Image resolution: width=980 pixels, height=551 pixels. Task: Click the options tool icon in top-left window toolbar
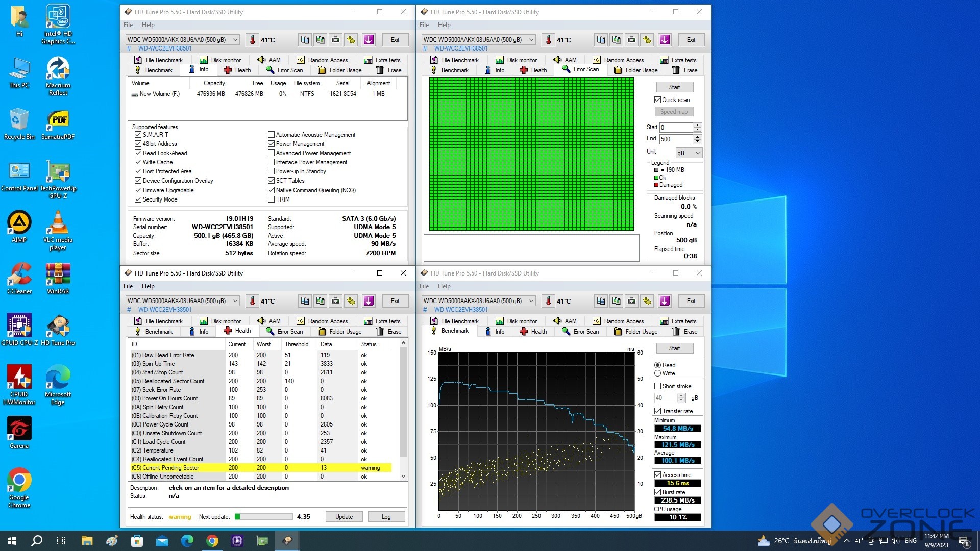[351, 40]
